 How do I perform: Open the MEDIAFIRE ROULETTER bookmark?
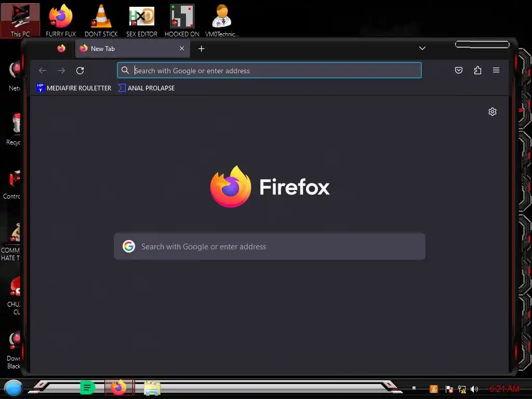point(74,88)
